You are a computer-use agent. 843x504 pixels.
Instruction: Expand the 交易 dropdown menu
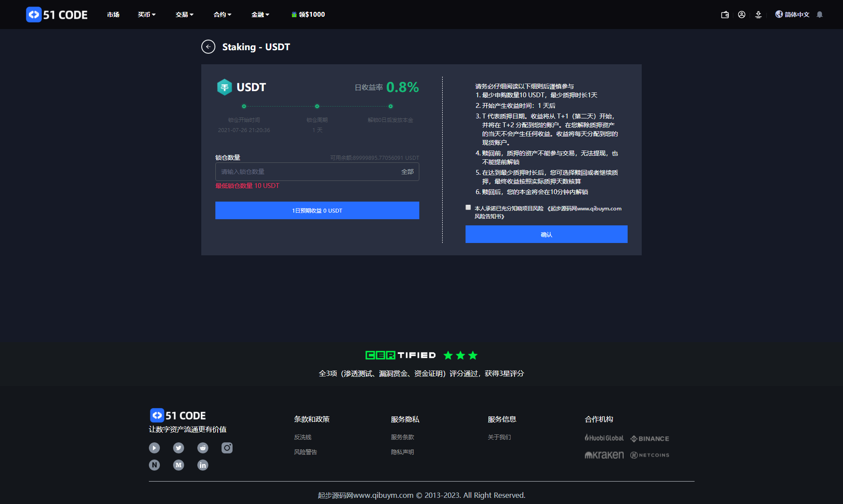185,15
